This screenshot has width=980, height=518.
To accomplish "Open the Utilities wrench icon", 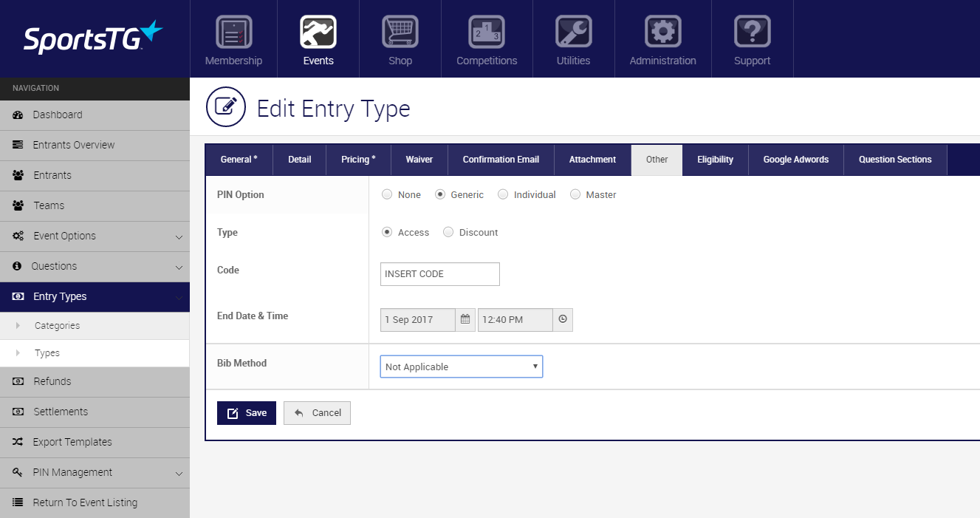I will point(573,33).
